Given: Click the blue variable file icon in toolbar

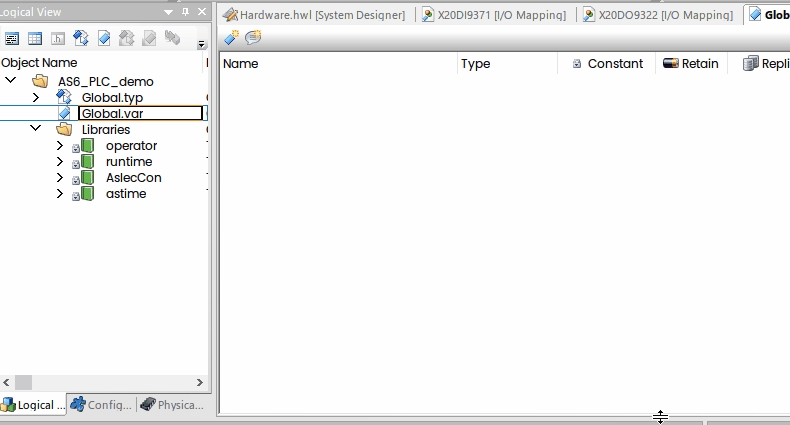Looking at the screenshot, I should click(x=104, y=38).
